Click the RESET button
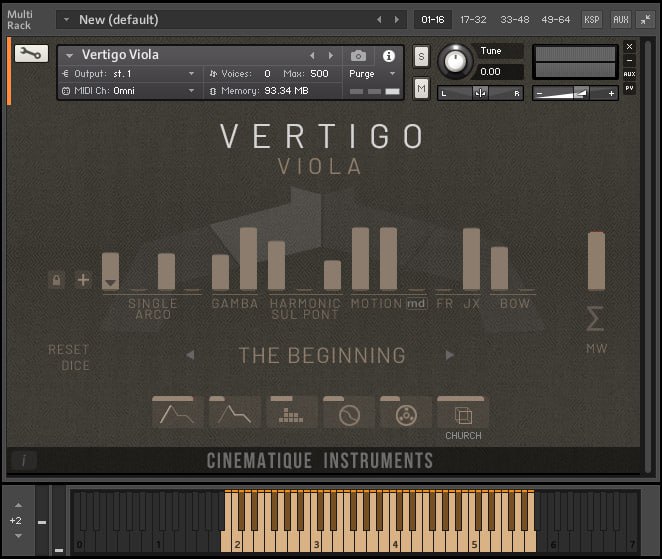This screenshot has height=559, width=662. (68, 350)
